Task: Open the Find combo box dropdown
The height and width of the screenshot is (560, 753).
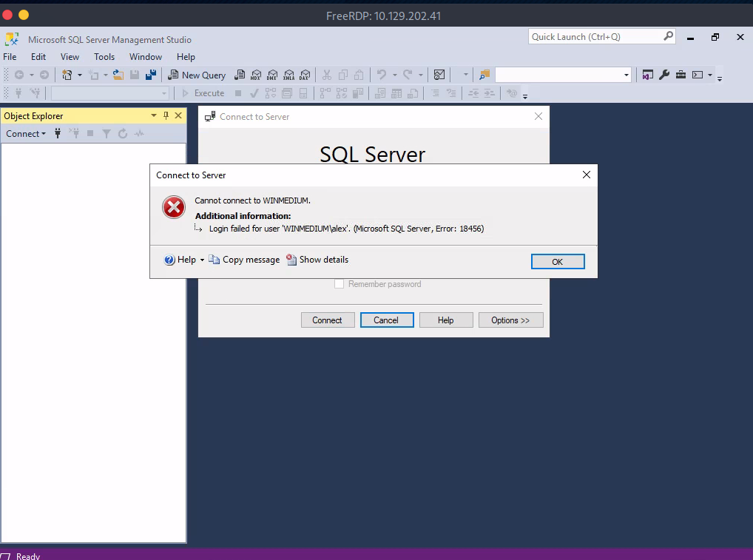Action: coord(627,75)
